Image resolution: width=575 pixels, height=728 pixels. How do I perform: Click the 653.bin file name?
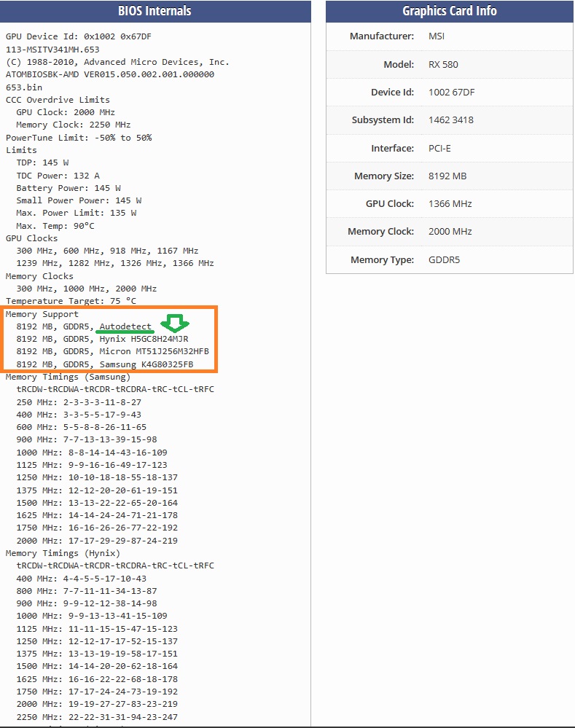point(24,87)
